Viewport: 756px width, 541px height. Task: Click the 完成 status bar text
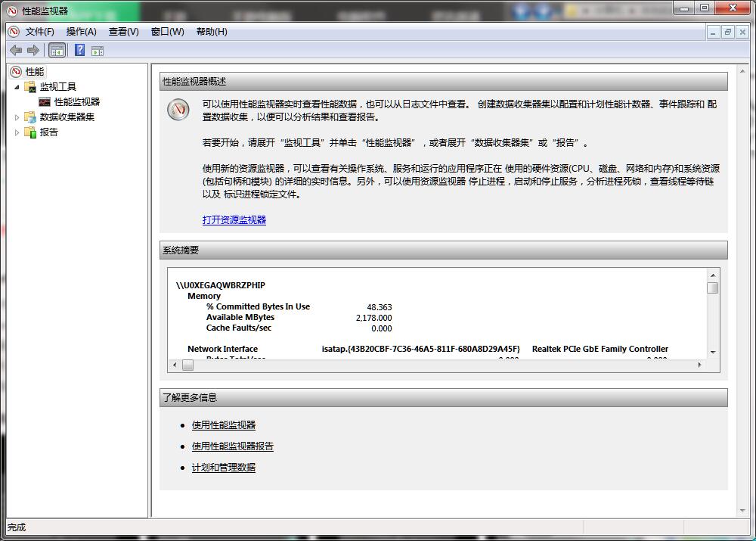click(x=17, y=527)
